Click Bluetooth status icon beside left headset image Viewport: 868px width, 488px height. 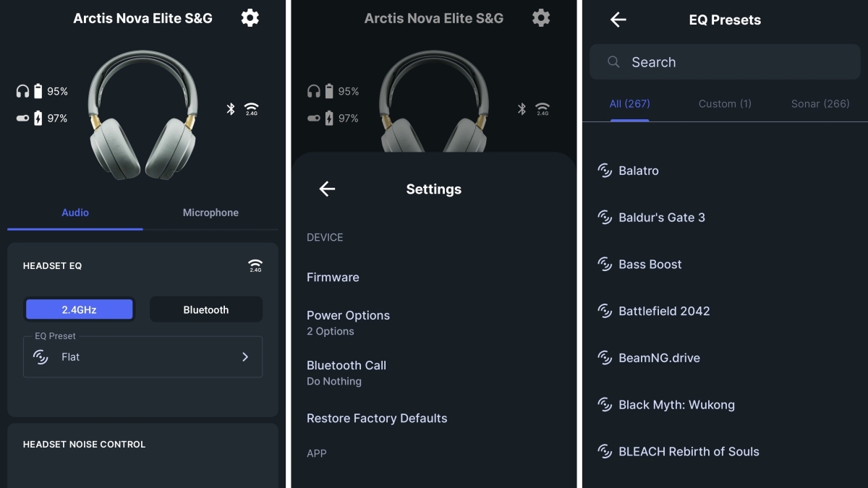click(x=231, y=109)
